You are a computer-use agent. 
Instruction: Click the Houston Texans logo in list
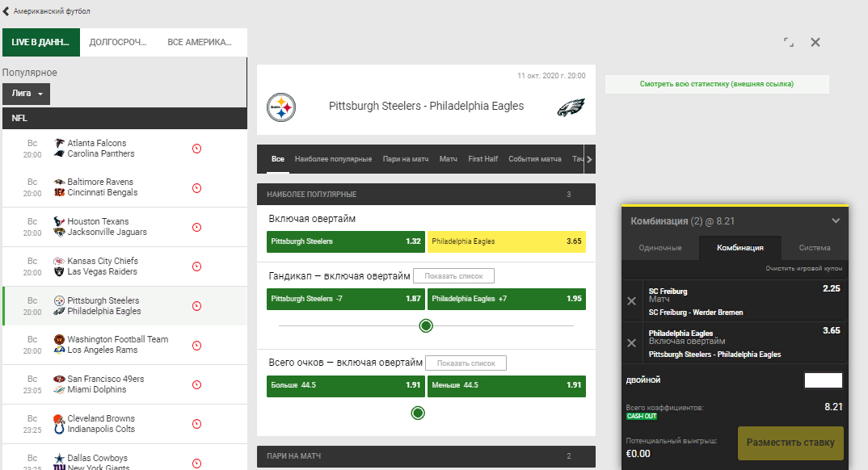click(x=59, y=221)
